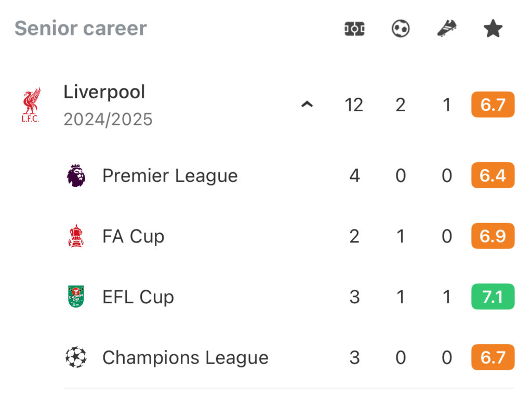Click the Carabao EFL Cup logo

pyautogui.click(x=76, y=296)
